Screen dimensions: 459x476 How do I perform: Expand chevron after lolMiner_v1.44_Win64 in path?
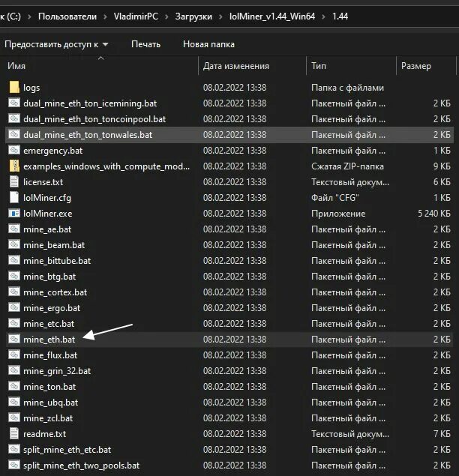click(323, 16)
